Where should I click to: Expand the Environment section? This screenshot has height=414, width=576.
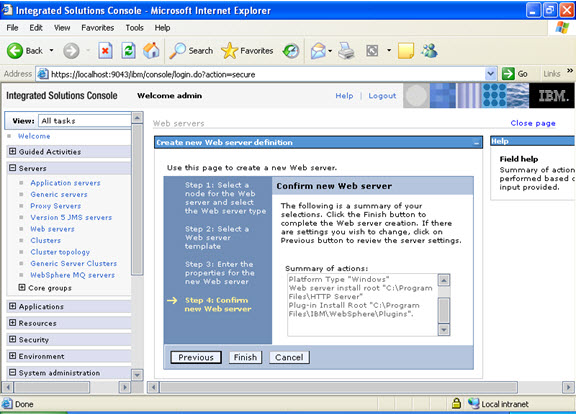pos(12,356)
